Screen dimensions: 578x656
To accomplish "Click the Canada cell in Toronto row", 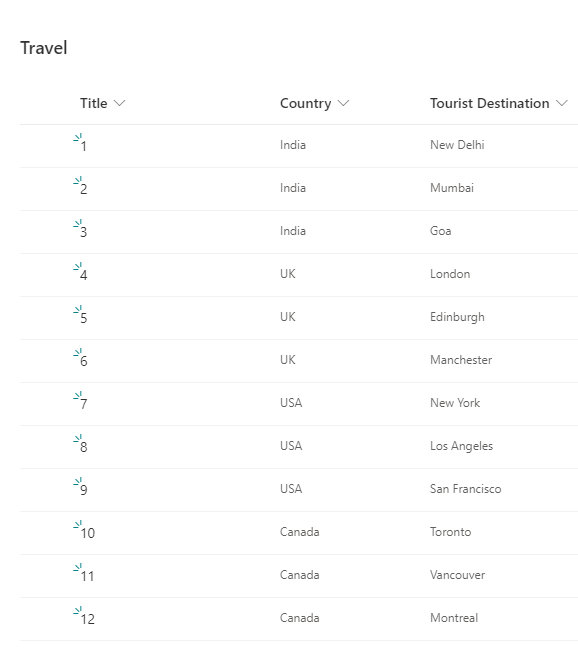I will point(299,532).
